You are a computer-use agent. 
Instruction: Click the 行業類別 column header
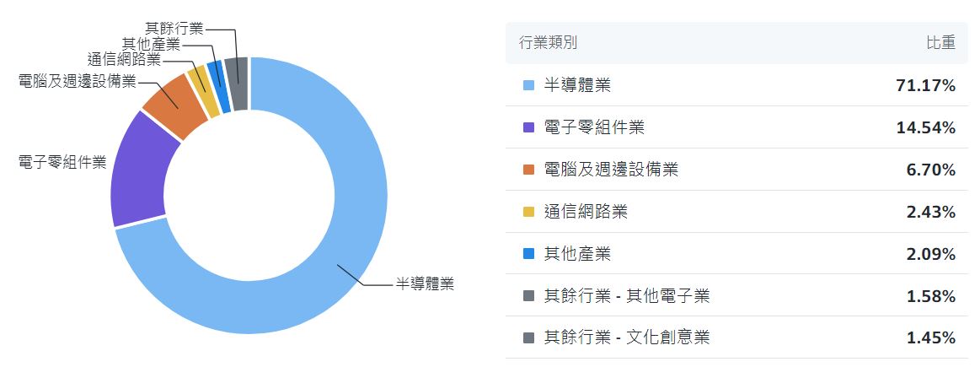click(549, 43)
